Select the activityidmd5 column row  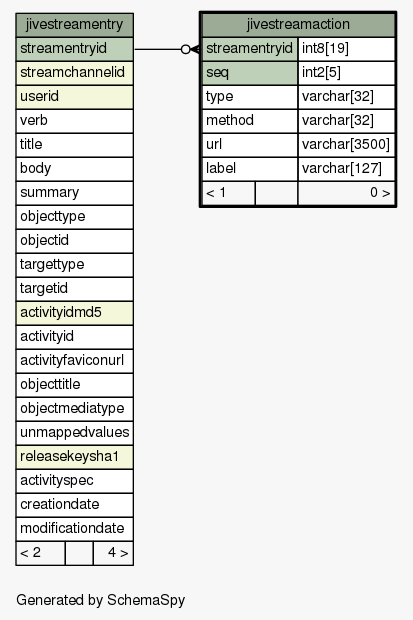[74, 313]
